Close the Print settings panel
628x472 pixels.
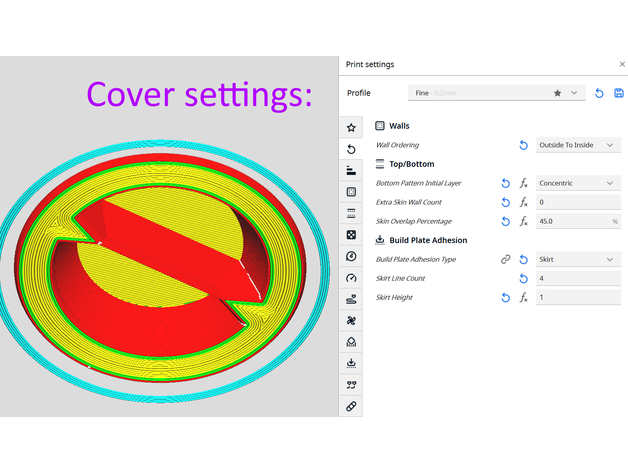tap(621, 64)
